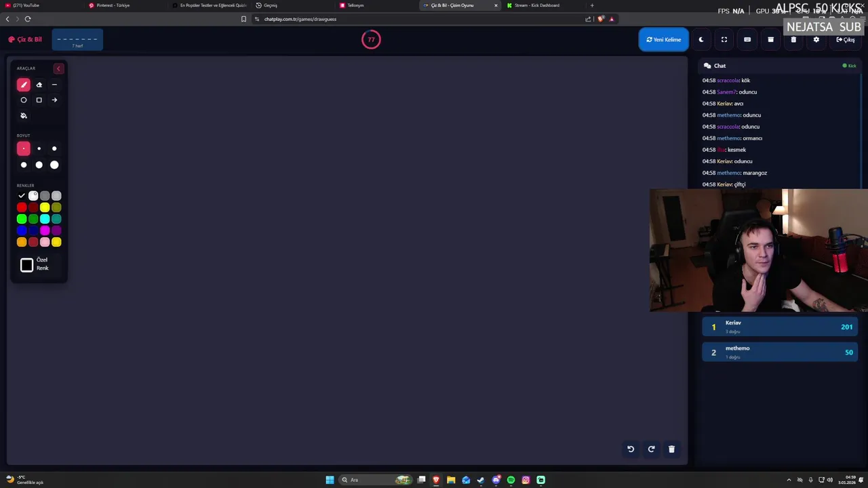Clear the canvas with trash icon
This screenshot has height=488, width=868.
[x=671, y=449]
